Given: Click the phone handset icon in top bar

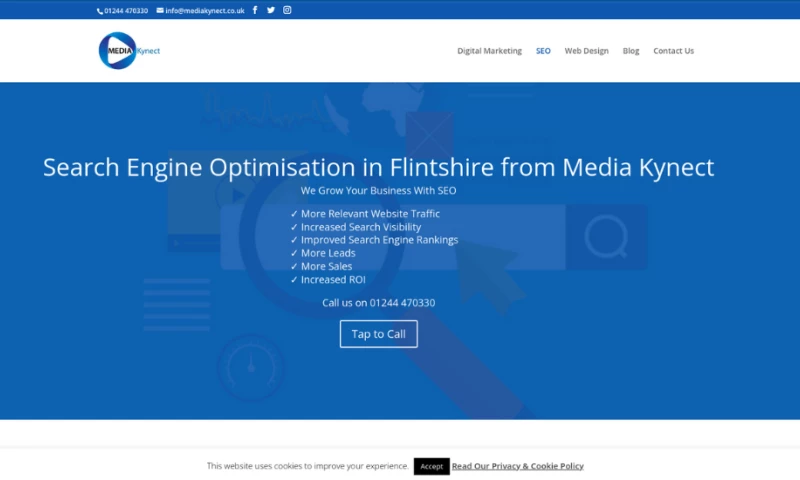Looking at the screenshot, I should click(x=100, y=11).
